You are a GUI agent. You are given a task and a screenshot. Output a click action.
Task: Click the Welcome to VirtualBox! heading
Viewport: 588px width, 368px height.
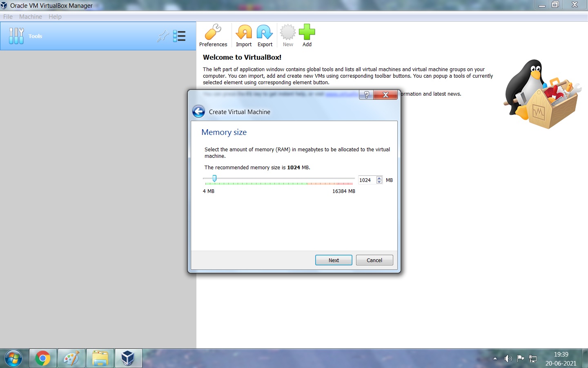coord(242,57)
